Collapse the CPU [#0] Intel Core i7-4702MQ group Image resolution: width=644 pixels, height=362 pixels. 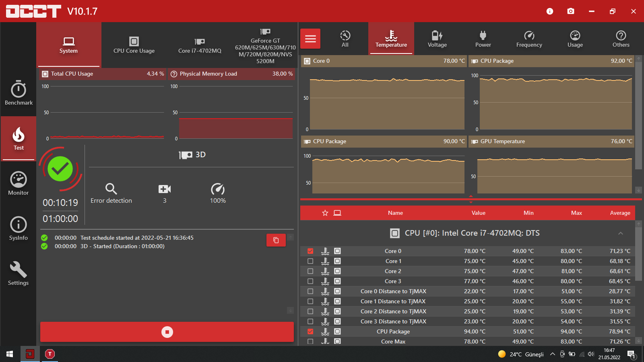(621, 233)
